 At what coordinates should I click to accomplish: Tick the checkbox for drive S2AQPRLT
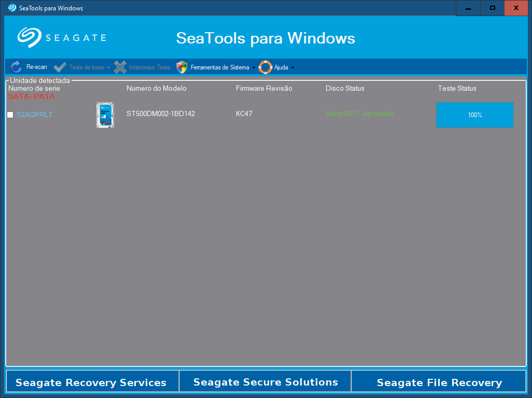[10, 115]
